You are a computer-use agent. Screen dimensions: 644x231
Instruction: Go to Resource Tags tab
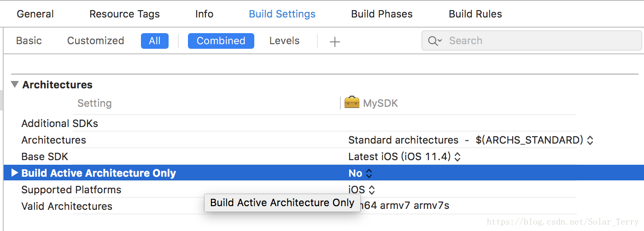(124, 14)
